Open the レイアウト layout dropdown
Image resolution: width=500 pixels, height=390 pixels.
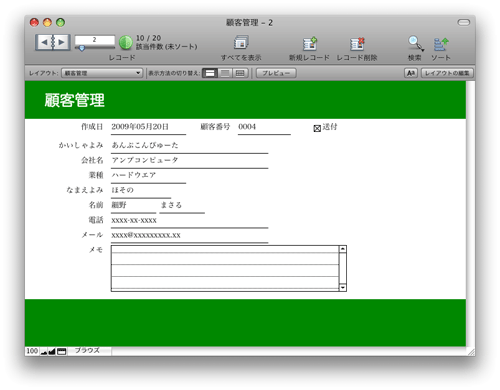[102, 73]
